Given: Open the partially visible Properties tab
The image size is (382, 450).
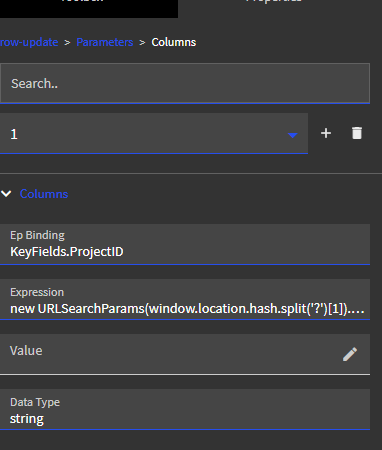Looking at the screenshot, I should click(x=273, y=1).
